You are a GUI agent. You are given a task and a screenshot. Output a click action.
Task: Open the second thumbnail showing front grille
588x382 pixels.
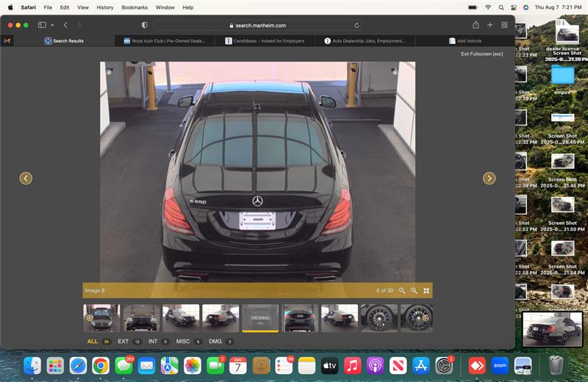[141, 318]
